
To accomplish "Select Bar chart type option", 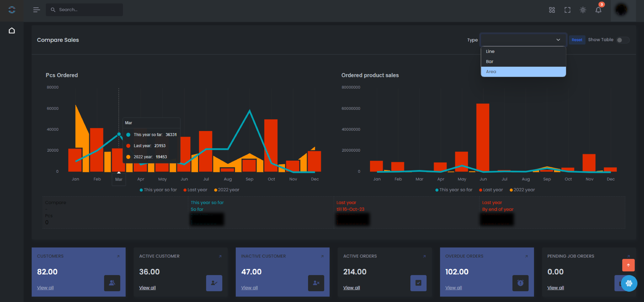I will pos(523,62).
